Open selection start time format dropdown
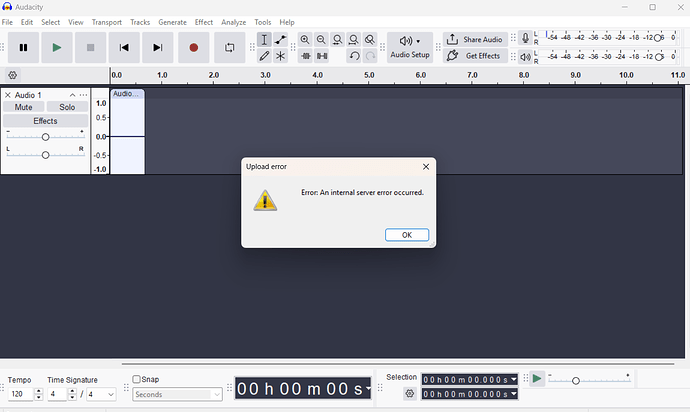The height and width of the screenshot is (412, 690). tap(514, 379)
